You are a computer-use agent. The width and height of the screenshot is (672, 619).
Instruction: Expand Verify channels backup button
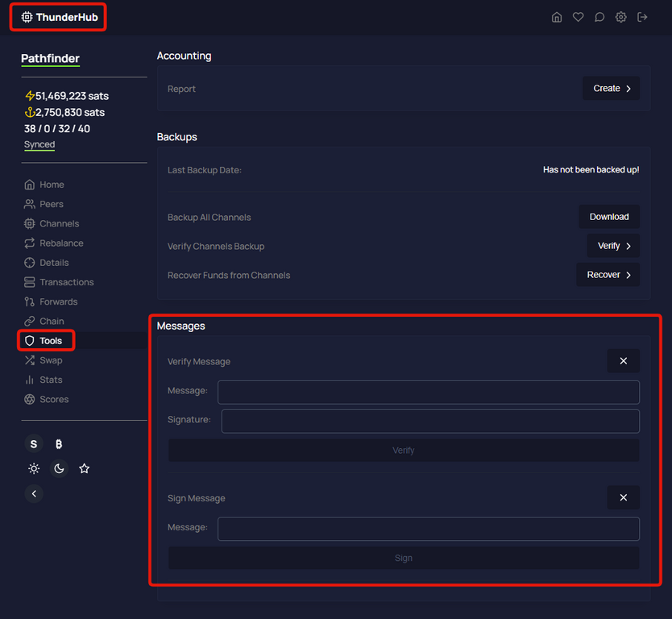pyautogui.click(x=613, y=246)
